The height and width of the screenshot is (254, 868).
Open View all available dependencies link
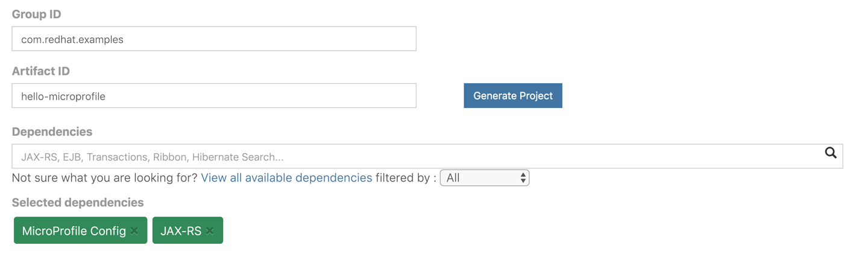[286, 178]
